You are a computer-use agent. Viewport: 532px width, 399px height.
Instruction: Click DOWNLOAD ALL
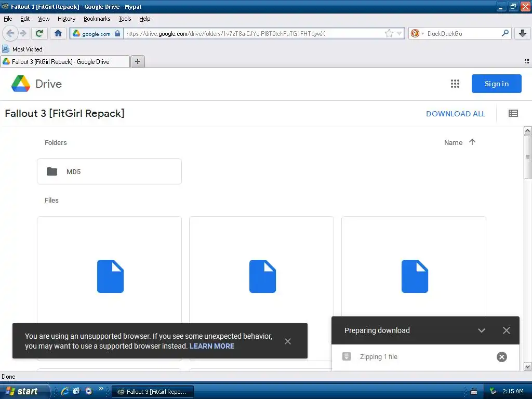pos(455,114)
